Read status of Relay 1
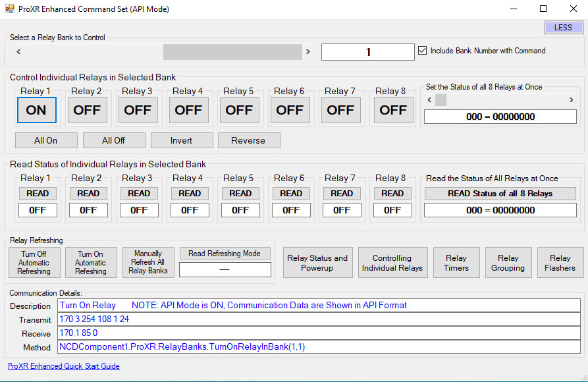Screen dimensions: 588x382 pos(38,193)
